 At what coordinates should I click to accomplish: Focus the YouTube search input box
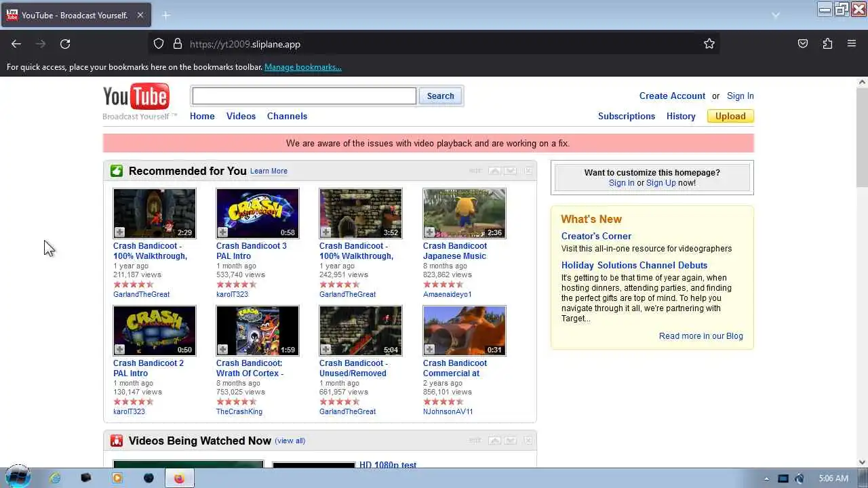click(x=304, y=96)
